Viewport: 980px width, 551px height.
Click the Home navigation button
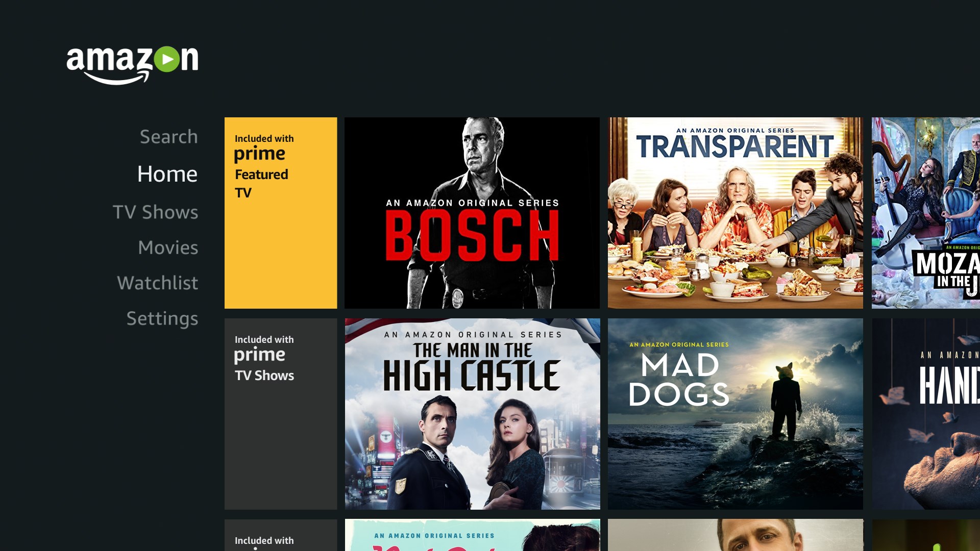pos(167,174)
